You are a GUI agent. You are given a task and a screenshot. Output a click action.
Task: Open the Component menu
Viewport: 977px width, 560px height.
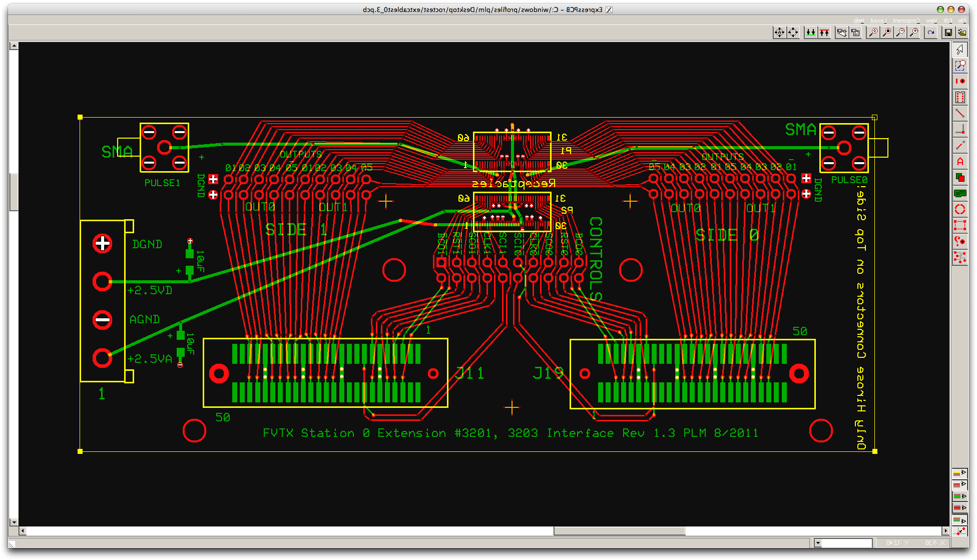(x=906, y=21)
